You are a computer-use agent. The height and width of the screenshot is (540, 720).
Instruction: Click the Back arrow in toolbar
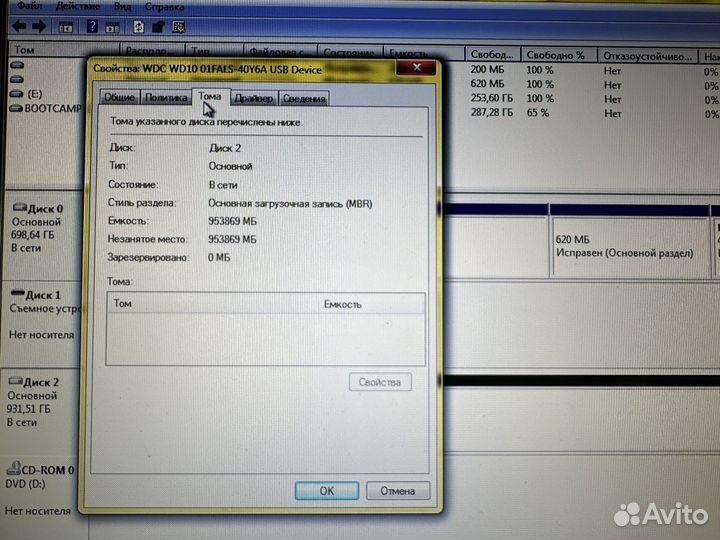click(18, 26)
